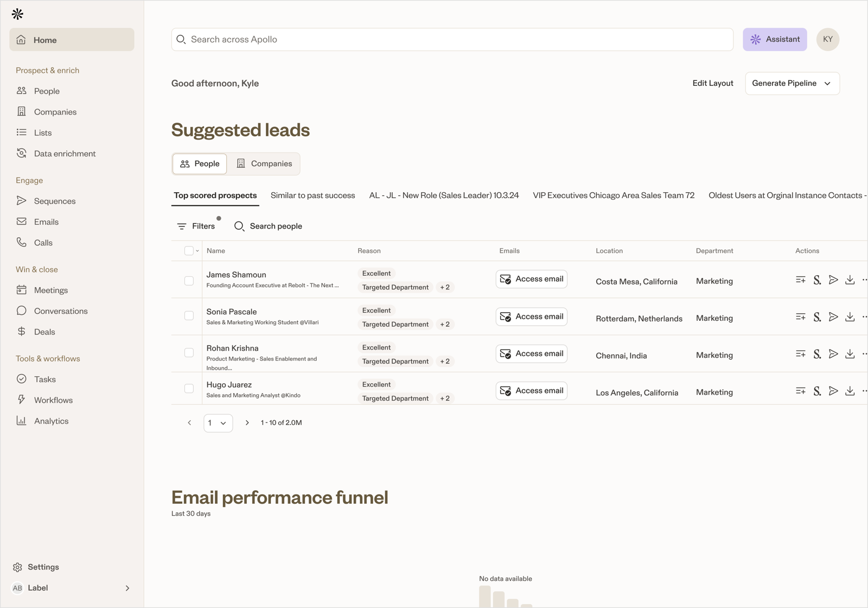Select AL - JL - New Role tab
Viewport: 868px width, 608px height.
tap(444, 195)
